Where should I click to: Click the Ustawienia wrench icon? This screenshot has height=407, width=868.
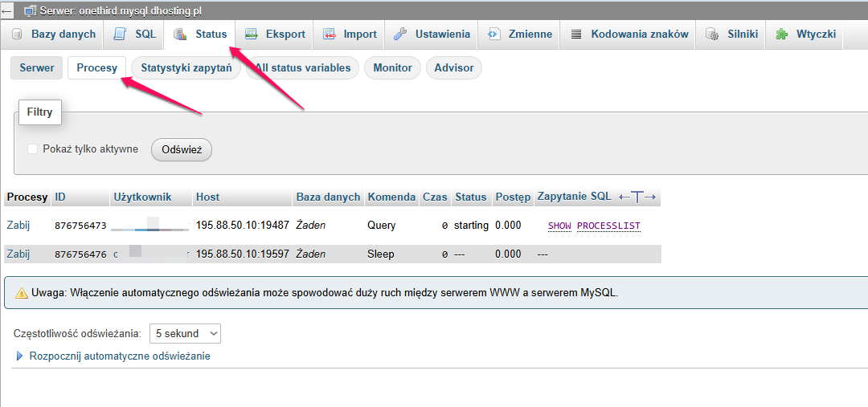tap(400, 35)
